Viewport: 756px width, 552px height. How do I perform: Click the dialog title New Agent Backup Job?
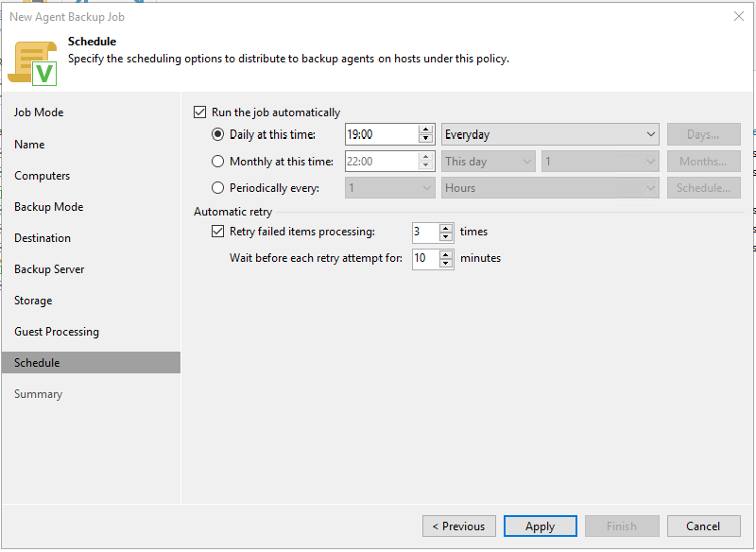[x=67, y=17]
